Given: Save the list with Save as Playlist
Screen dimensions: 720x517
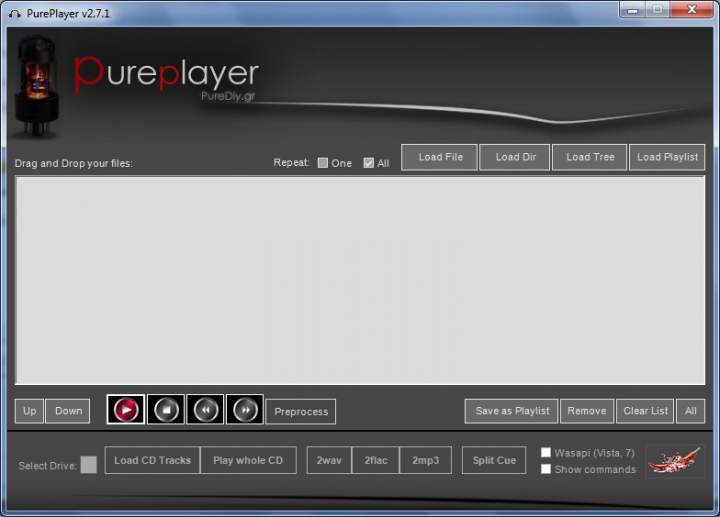Looking at the screenshot, I should point(512,411).
